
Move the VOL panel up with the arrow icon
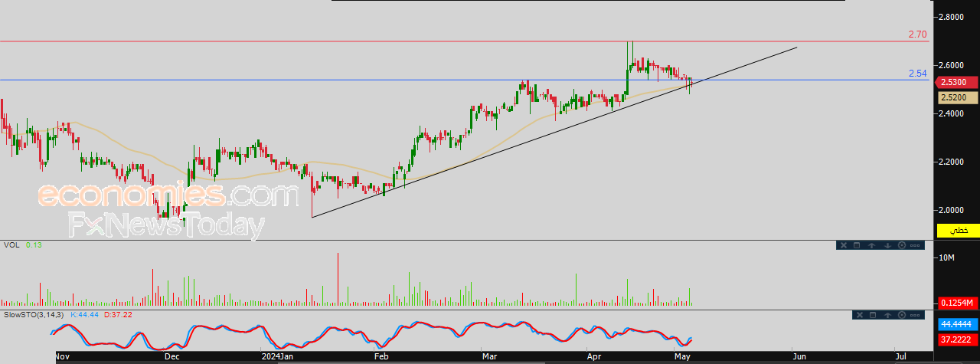tap(871, 245)
